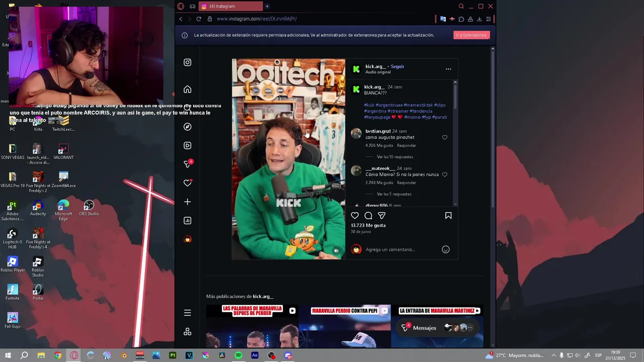Toggle the reel's mute speaker button
The height and width of the screenshot is (362, 644).
pyautogui.click(x=337, y=250)
